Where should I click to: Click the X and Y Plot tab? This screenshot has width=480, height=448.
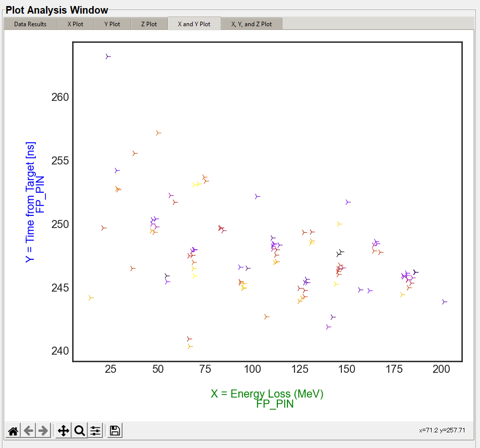tap(194, 24)
